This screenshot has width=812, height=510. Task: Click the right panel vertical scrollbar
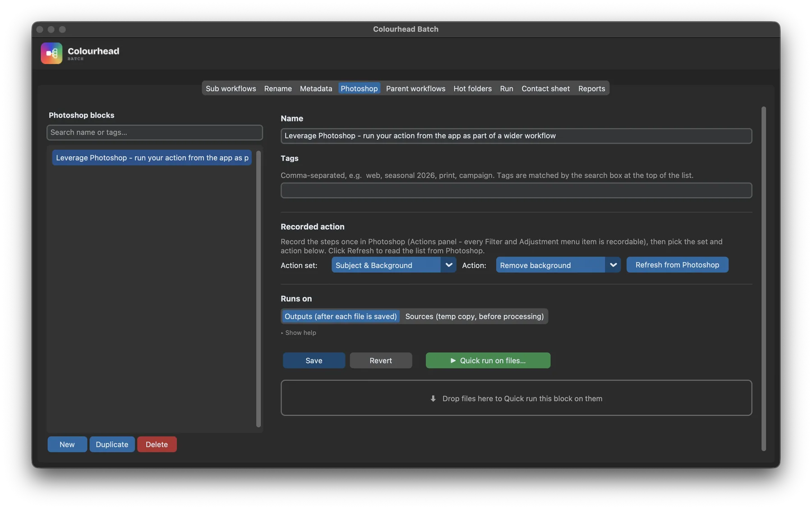coord(764,279)
